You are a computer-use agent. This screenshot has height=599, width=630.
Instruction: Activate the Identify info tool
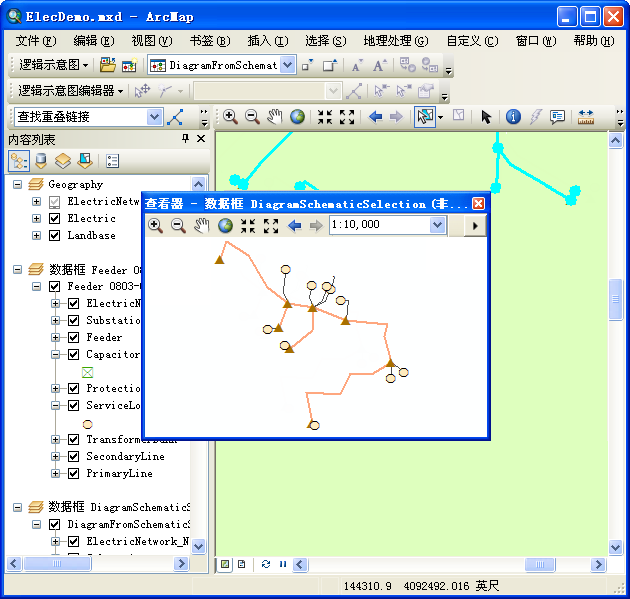tap(513, 116)
